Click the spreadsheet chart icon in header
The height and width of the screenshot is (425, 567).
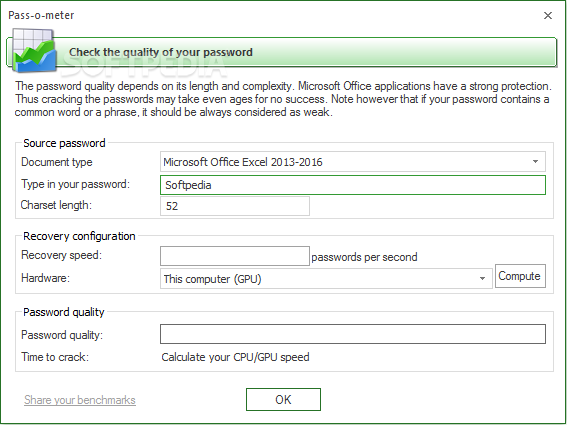tap(34, 51)
